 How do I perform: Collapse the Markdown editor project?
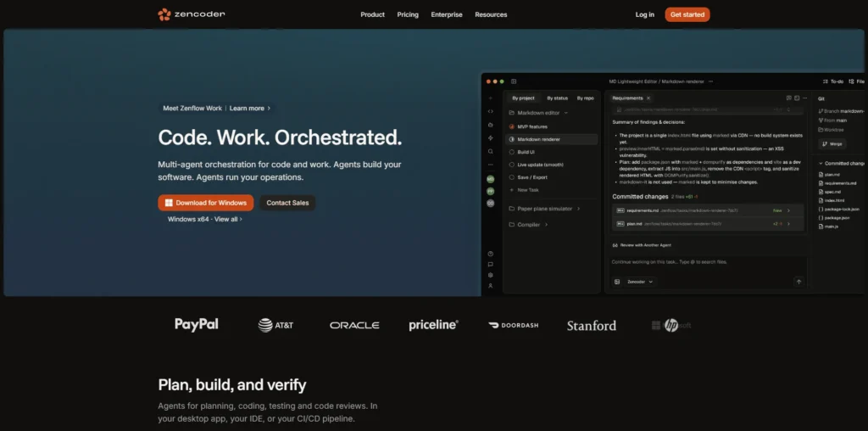[x=565, y=113]
